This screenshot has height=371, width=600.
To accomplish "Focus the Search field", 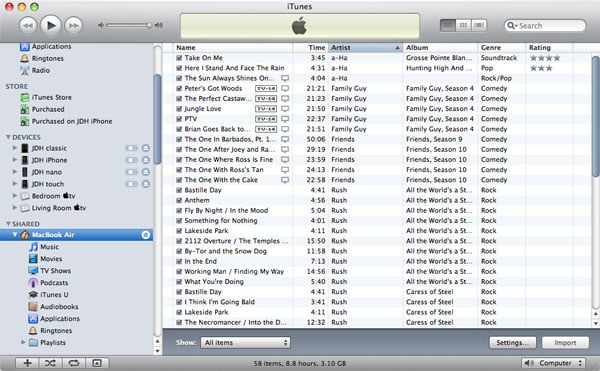I will pyautogui.click(x=545, y=26).
